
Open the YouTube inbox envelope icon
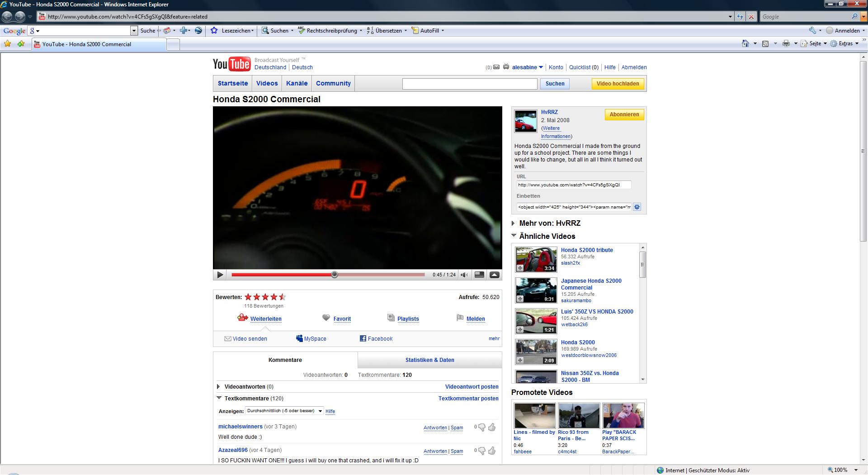pyautogui.click(x=496, y=67)
